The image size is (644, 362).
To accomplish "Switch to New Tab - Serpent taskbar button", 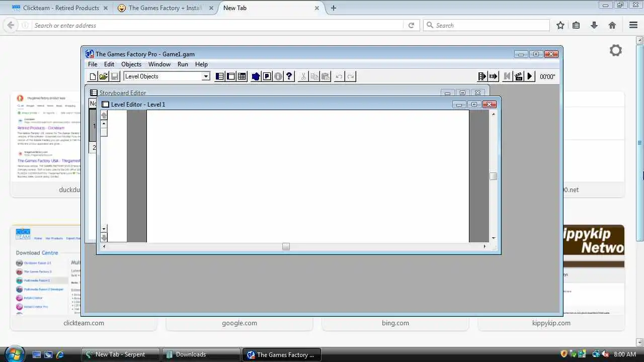I will click(x=121, y=354).
